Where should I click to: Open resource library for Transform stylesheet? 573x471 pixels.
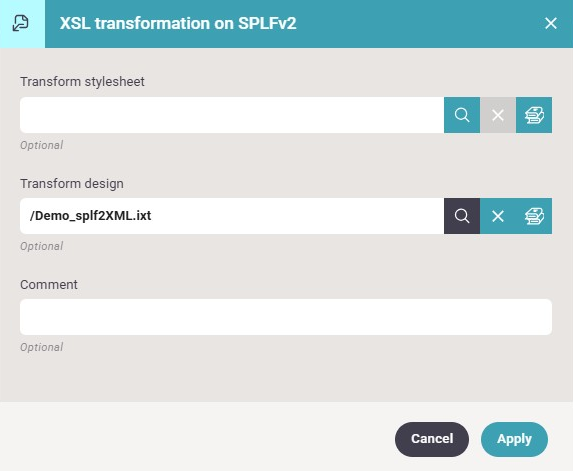(x=534, y=115)
